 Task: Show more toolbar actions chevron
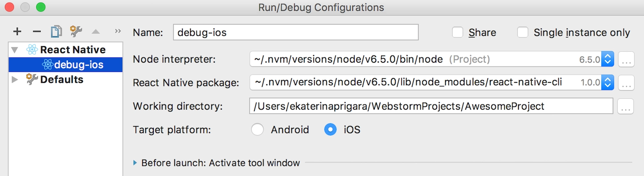pos(118,31)
